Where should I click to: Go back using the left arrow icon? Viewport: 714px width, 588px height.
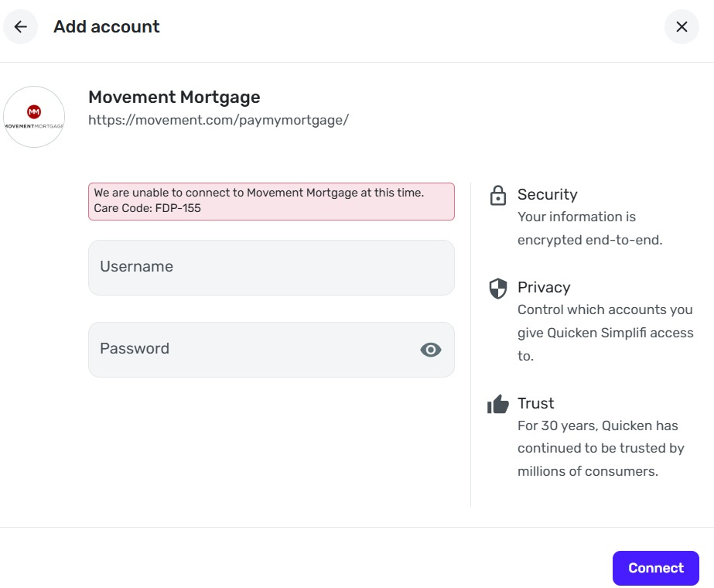(21, 27)
